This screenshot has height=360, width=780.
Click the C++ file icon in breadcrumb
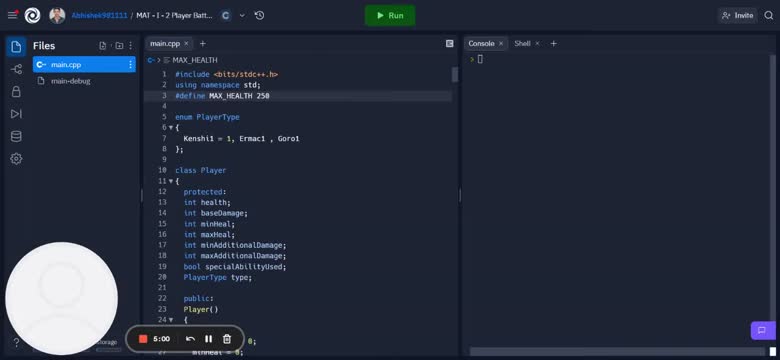151,60
